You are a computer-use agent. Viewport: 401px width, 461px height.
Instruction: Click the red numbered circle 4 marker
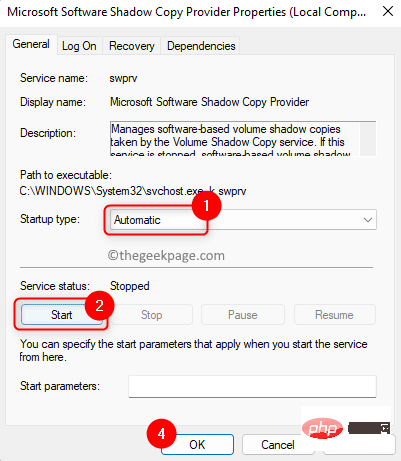coord(161,434)
